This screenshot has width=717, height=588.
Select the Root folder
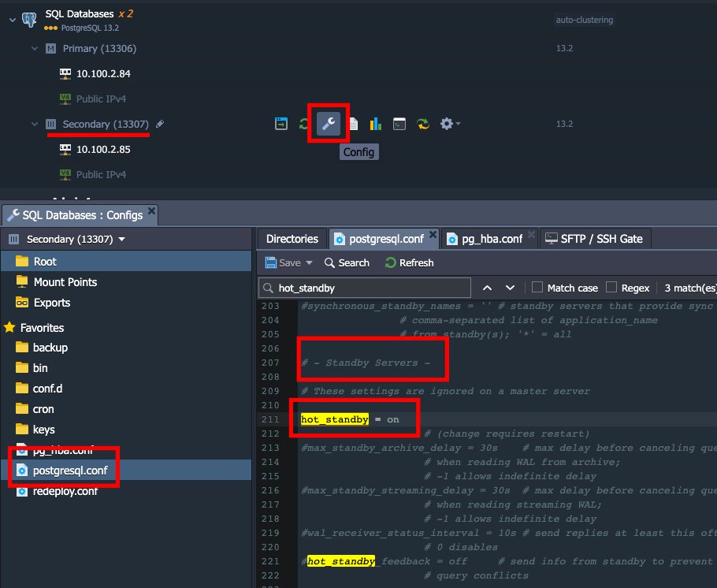click(x=126, y=261)
